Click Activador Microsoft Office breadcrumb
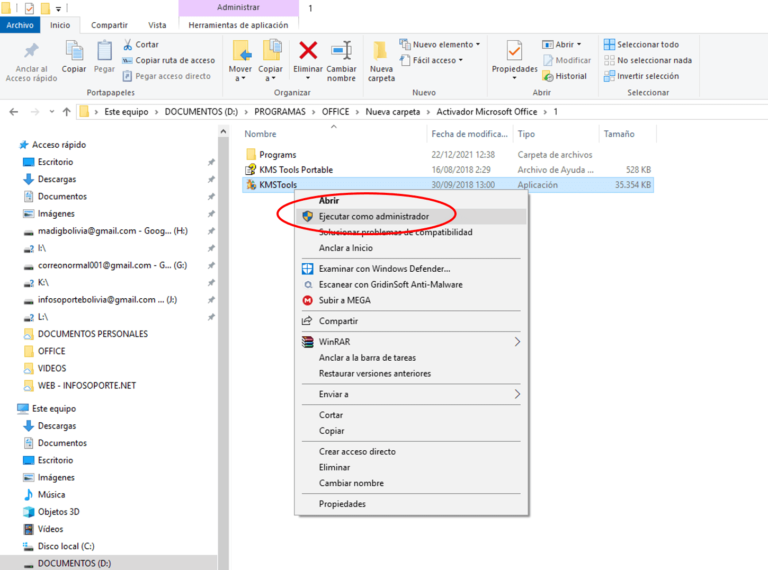 pyautogui.click(x=487, y=112)
